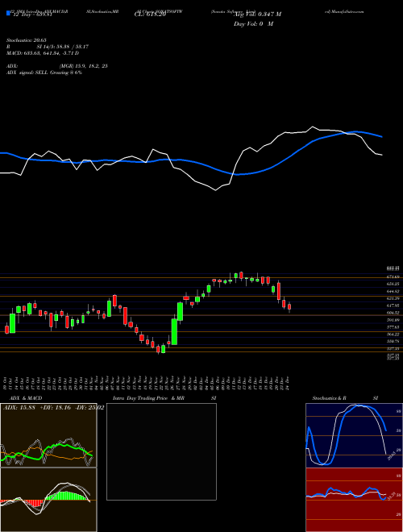The height and width of the screenshot is (532, 403).
Task: Click the 617.95 price axis label
Action: 393,305
